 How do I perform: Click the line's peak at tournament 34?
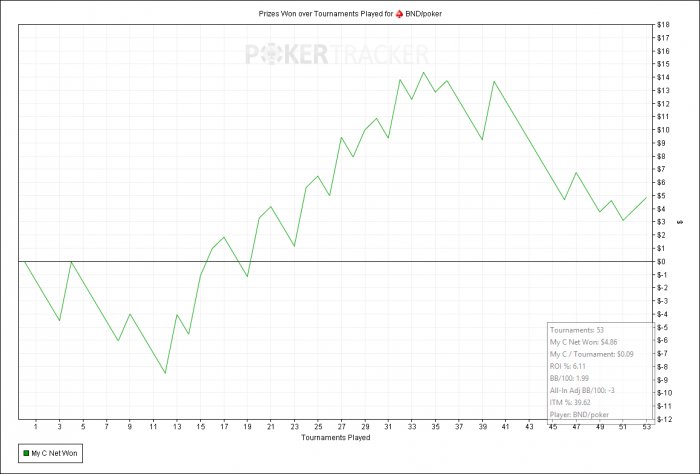(423, 72)
